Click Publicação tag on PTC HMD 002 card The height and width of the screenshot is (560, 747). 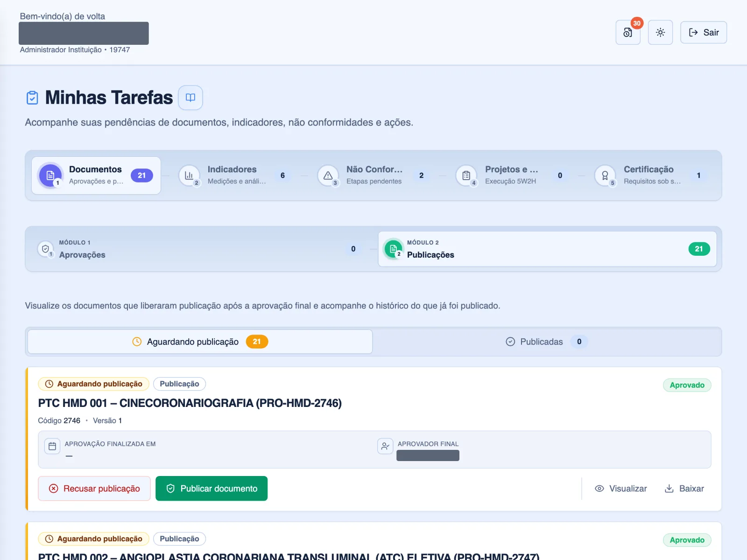pyautogui.click(x=179, y=539)
